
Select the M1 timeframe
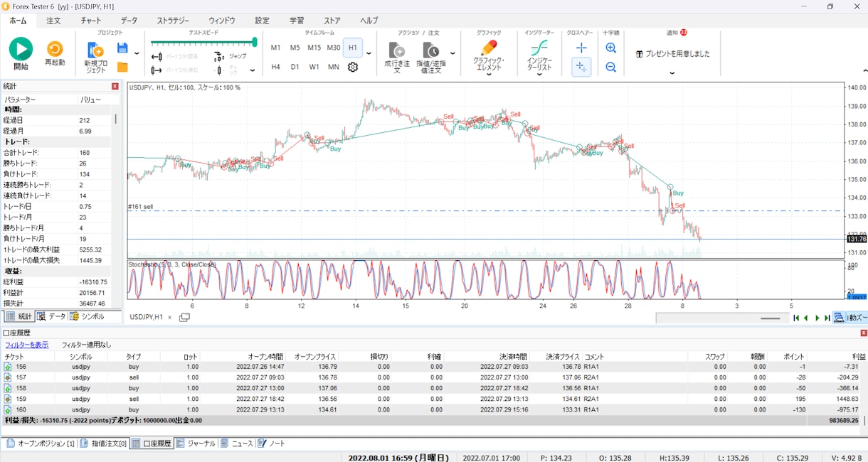275,48
